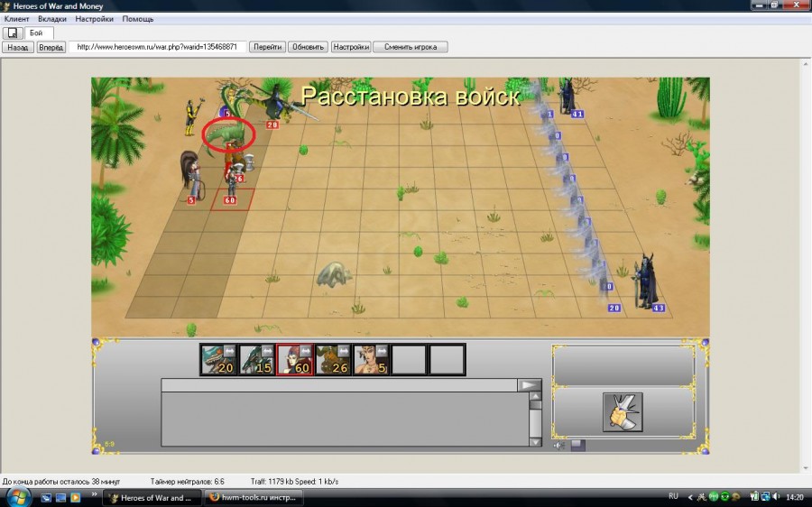Click status text До конца работы осталось 38 минут

[61, 482]
